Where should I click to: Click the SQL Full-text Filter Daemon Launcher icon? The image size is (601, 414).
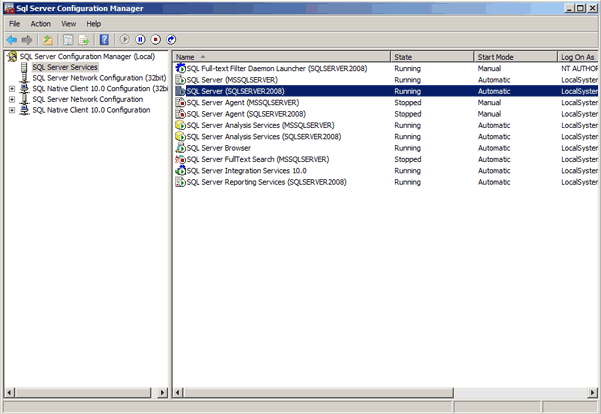point(181,68)
